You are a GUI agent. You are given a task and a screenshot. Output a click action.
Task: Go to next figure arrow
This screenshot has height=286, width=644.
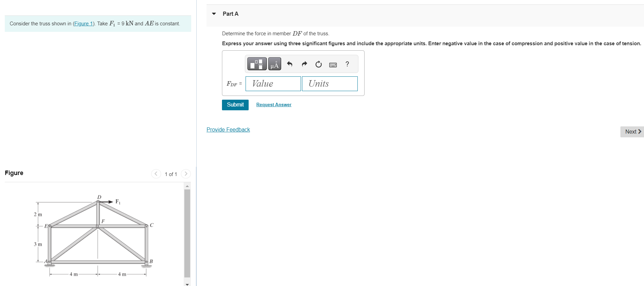[x=186, y=174]
